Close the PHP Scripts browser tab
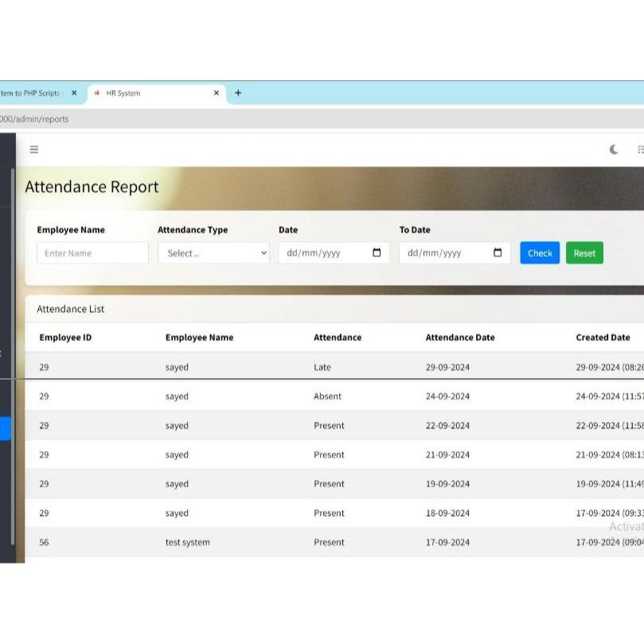This screenshot has height=644, width=644. [74, 93]
